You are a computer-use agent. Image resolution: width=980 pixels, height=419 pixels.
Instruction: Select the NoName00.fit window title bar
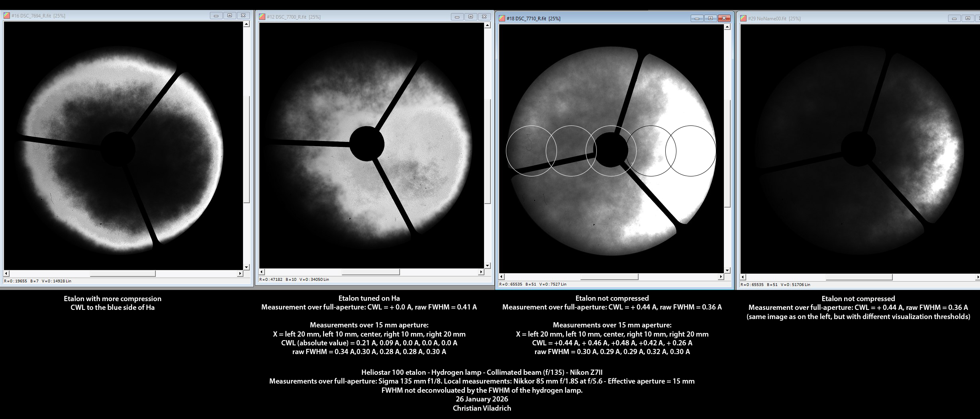pos(857,18)
